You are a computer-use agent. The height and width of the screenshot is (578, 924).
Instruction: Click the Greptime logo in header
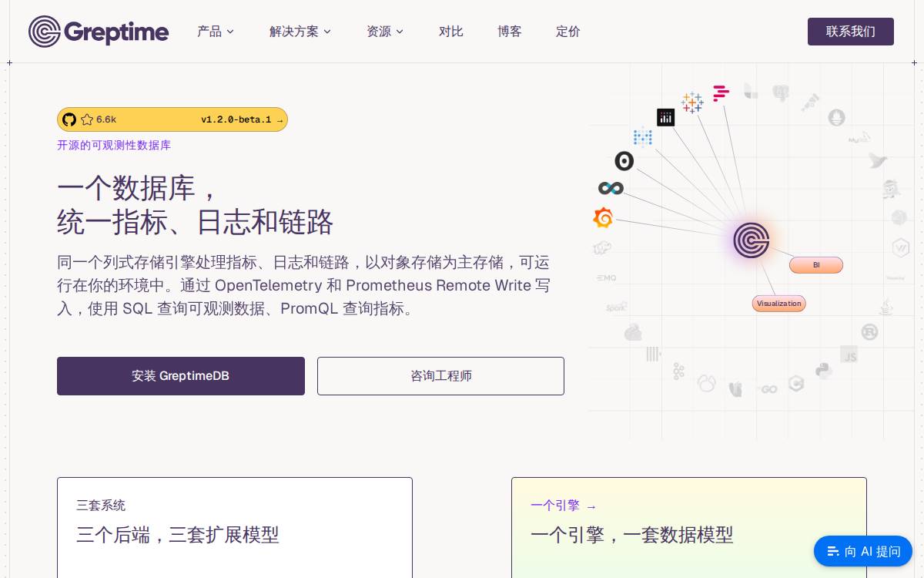[99, 32]
